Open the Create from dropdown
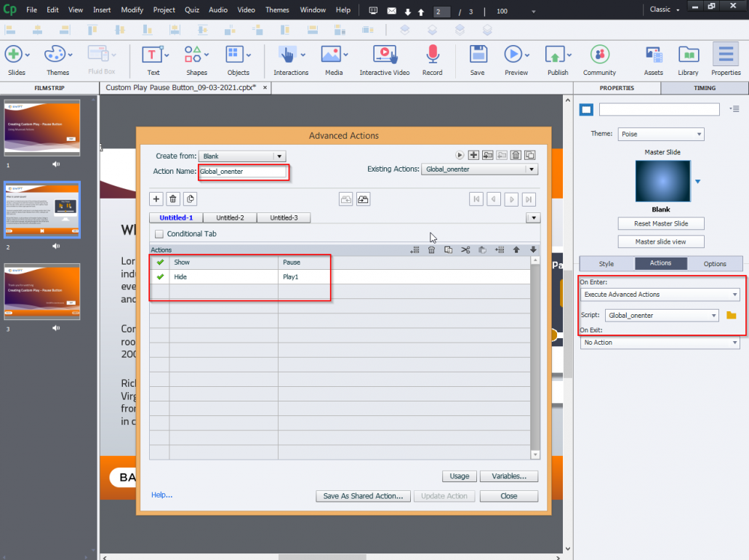 pos(242,156)
